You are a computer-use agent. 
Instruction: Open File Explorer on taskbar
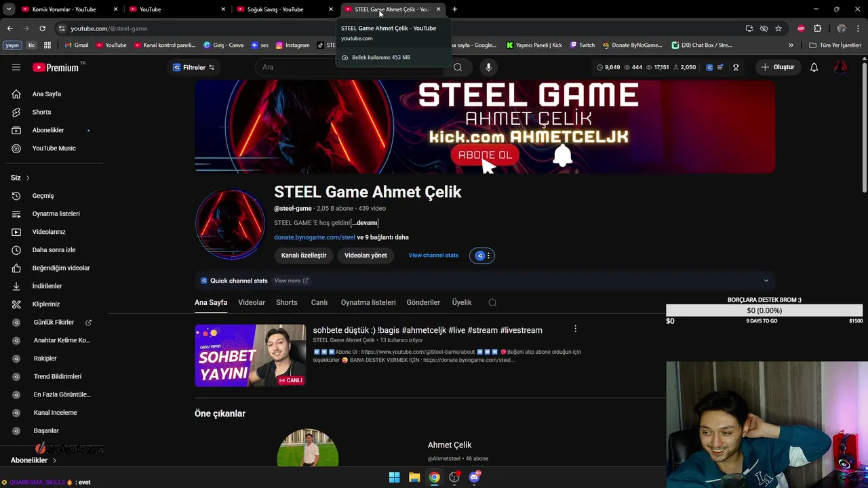click(x=414, y=477)
